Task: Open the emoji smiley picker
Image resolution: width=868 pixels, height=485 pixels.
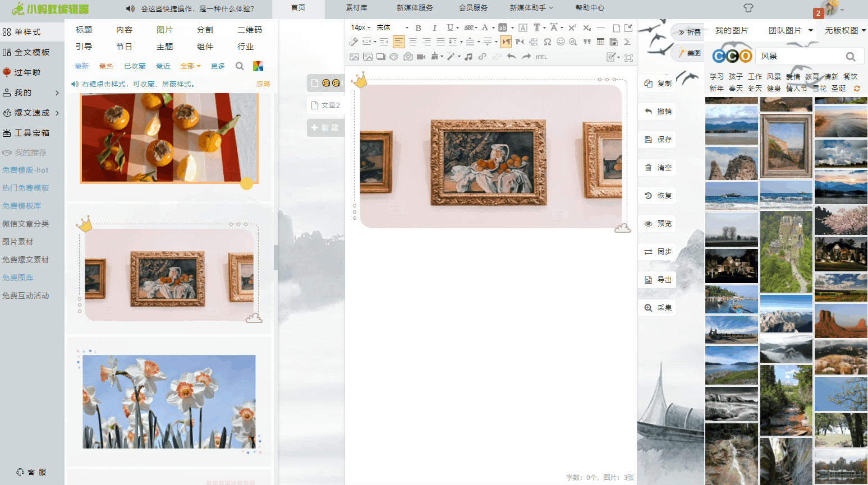Action: click(x=561, y=41)
